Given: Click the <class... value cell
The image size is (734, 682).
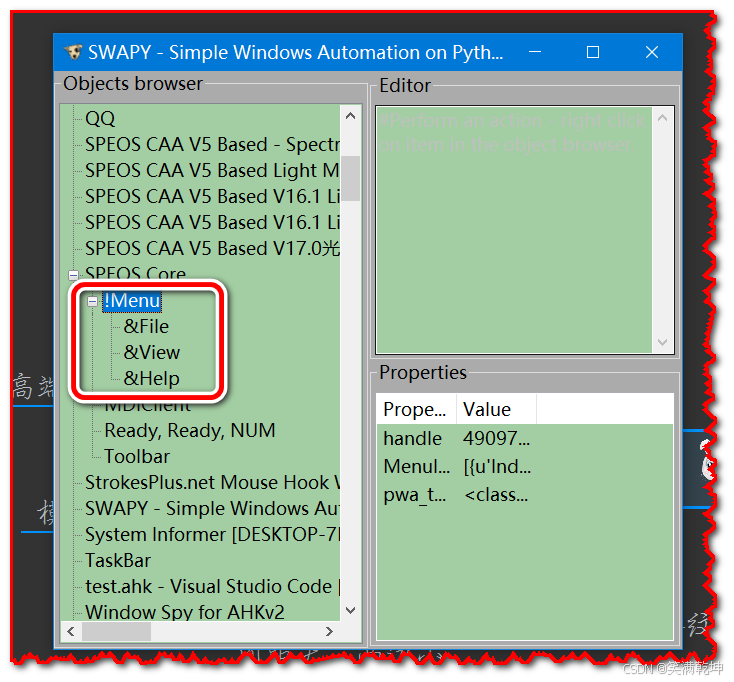Looking at the screenshot, I should coord(496,495).
